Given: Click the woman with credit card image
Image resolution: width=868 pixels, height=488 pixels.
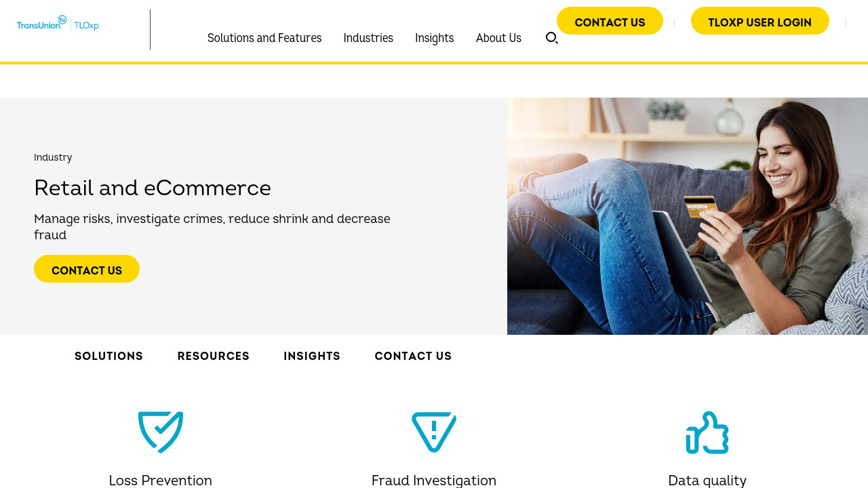Looking at the screenshot, I should click(688, 216).
